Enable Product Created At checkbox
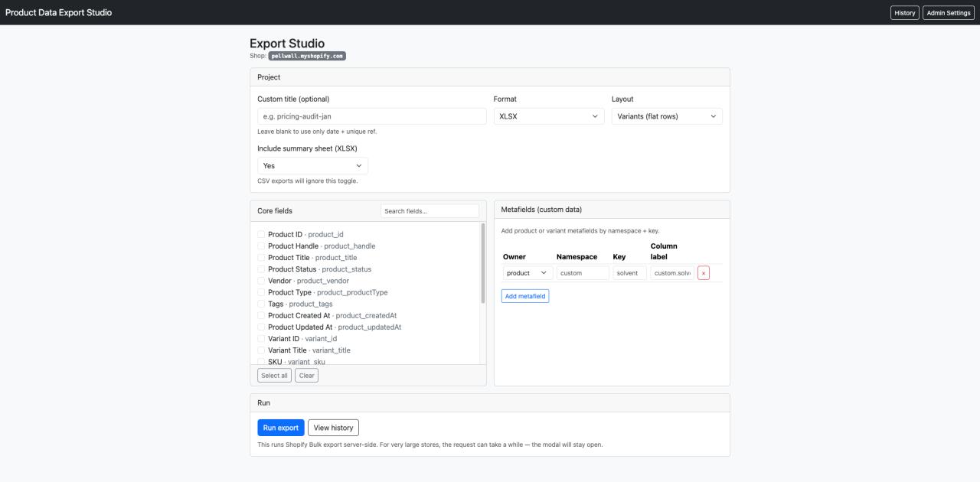980x482 pixels. tap(261, 315)
